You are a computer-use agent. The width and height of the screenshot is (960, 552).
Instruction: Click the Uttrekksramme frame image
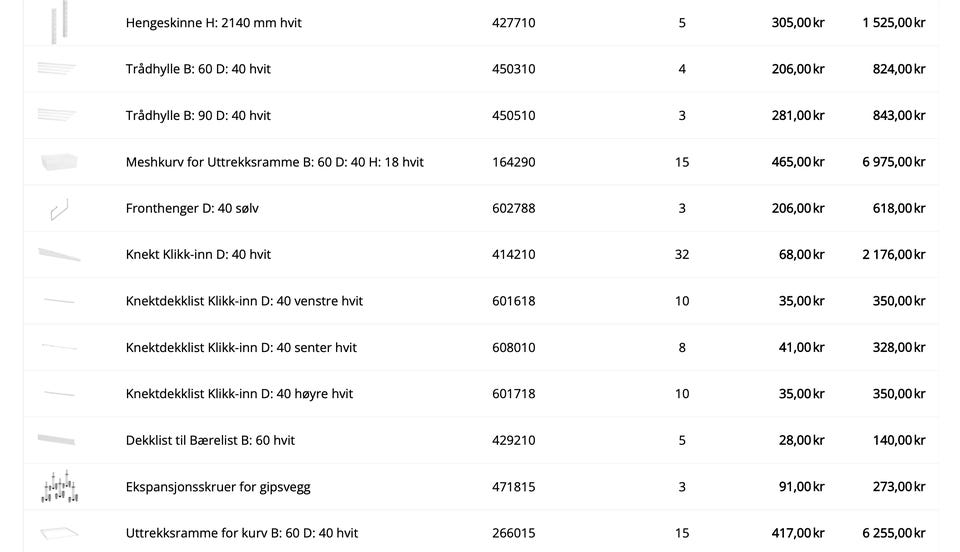coord(59,533)
